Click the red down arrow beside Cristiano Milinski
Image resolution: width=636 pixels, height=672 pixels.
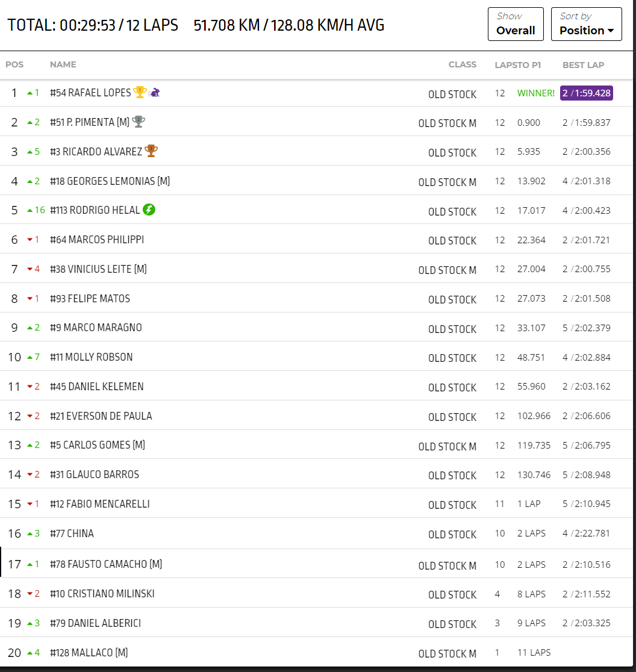coord(30,594)
